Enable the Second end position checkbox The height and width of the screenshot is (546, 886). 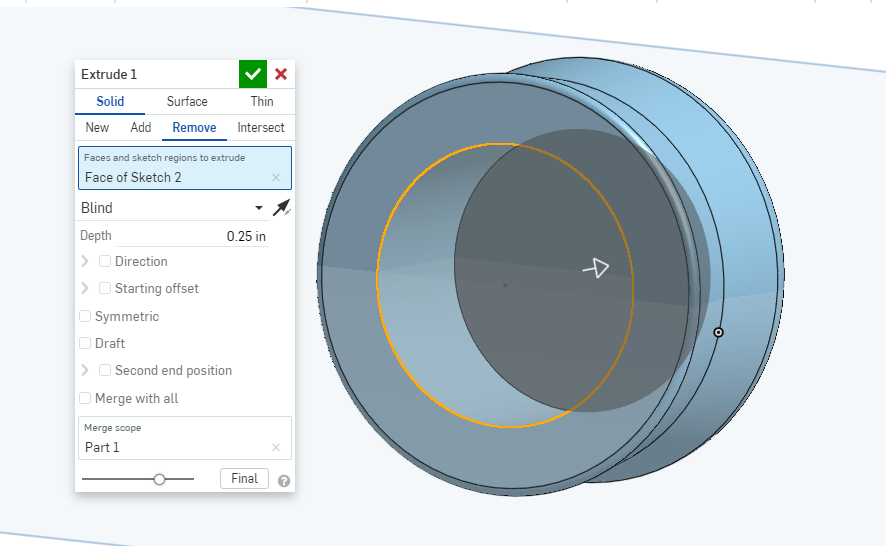pyautogui.click(x=105, y=370)
